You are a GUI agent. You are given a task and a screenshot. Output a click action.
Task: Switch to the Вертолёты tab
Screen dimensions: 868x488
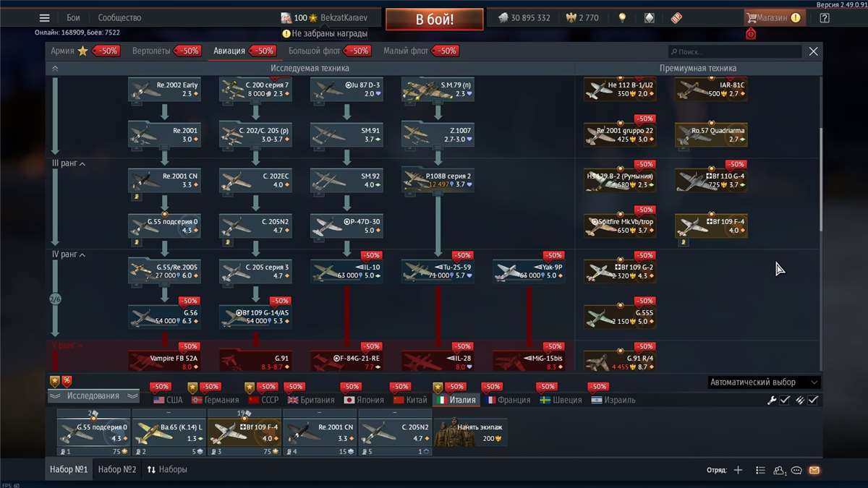(156, 51)
